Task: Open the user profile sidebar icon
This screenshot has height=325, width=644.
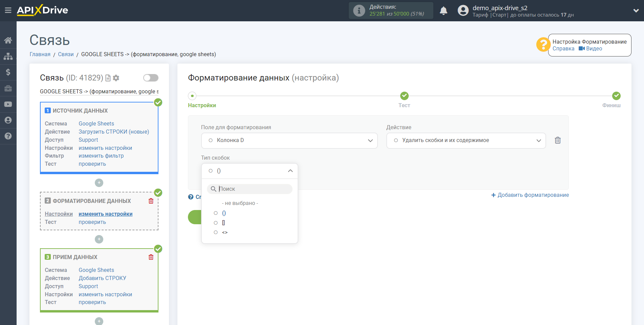Action: 8,120
